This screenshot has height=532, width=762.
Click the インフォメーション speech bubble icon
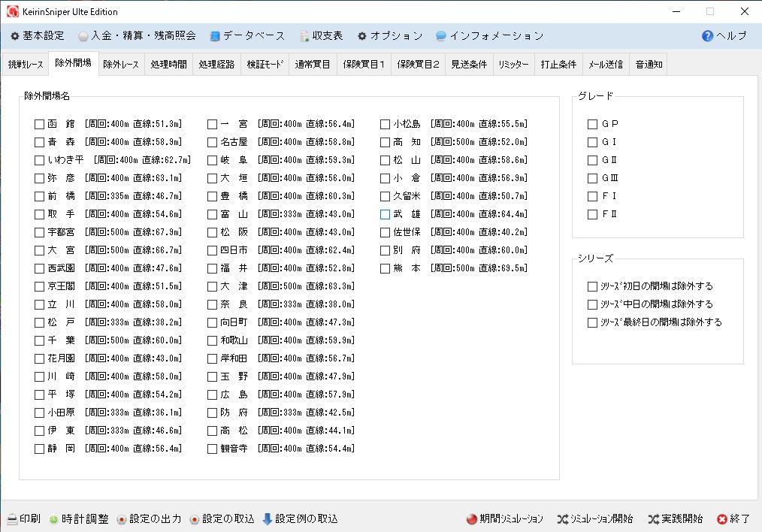click(x=441, y=35)
